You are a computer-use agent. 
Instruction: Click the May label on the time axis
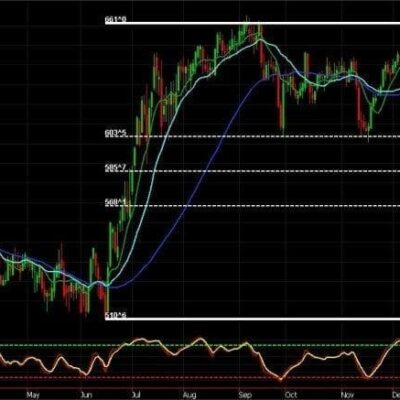(33, 395)
